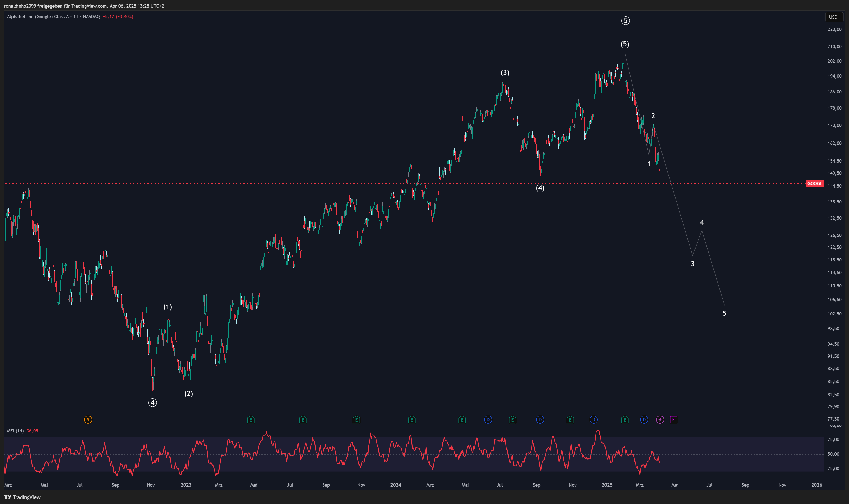
Task: Click the purple lightning event marker icon
Action: click(x=660, y=420)
